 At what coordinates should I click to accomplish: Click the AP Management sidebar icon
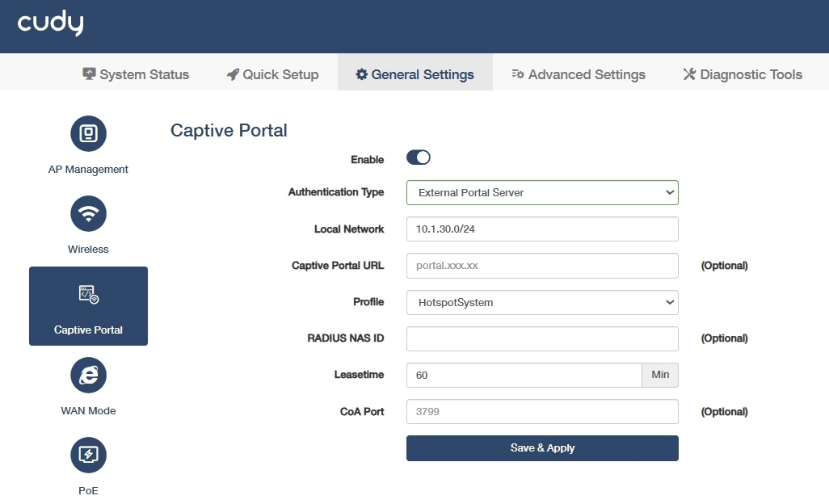click(x=88, y=134)
